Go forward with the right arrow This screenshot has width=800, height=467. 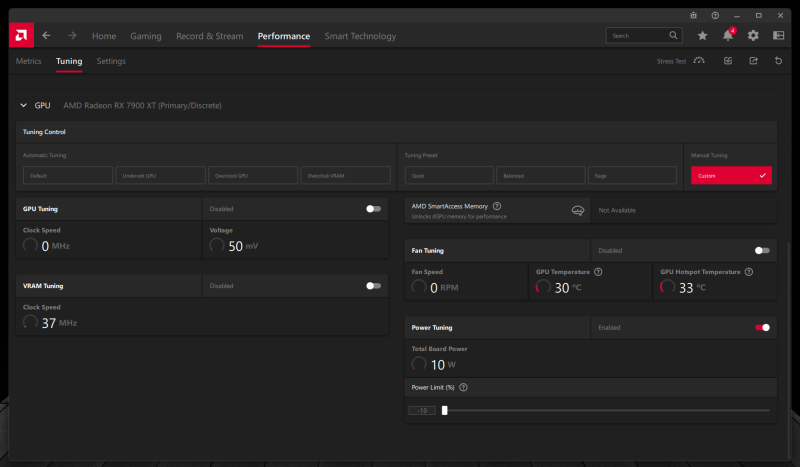pyautogui.click(x=72, y=35)
